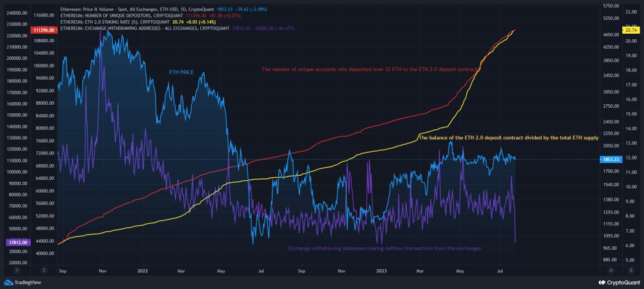Open the CryptoQuant logo link
644x289 pixels.
coord(618,283)
